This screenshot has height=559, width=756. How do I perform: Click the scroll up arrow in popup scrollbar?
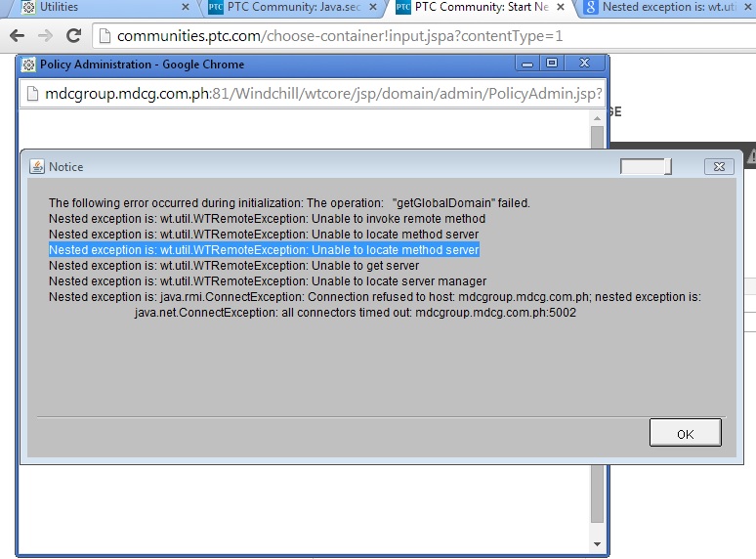point(598,118)
